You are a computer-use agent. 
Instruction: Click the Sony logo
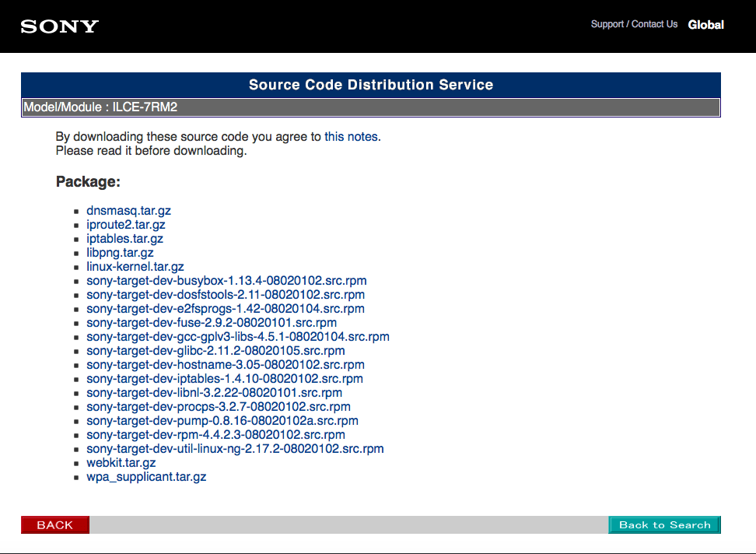[x=60, y=26]
